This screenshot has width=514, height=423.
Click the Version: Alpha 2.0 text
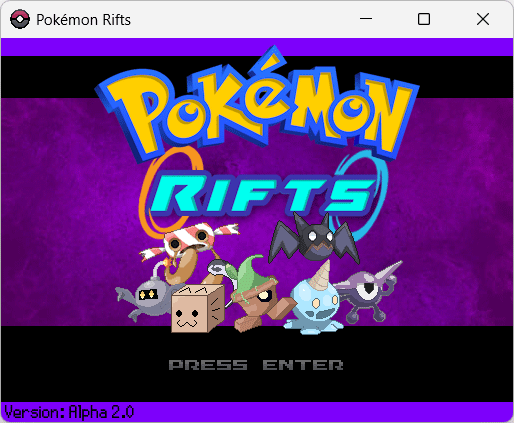[x=69, y=412]
